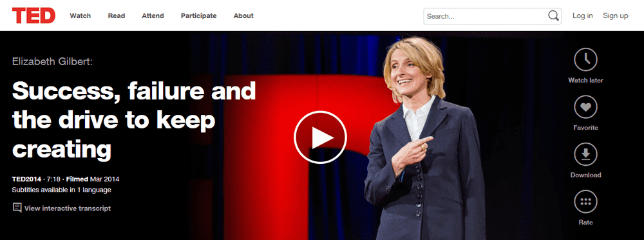
Task: Click the 'Favorite' label text
Action: (x=585, y=128)
